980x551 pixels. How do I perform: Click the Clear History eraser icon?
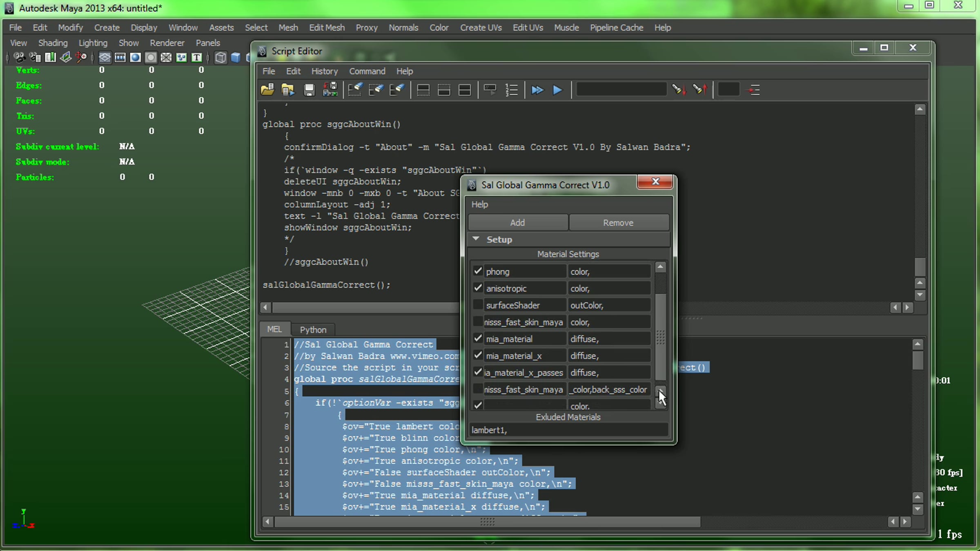[x=354, y=90]
